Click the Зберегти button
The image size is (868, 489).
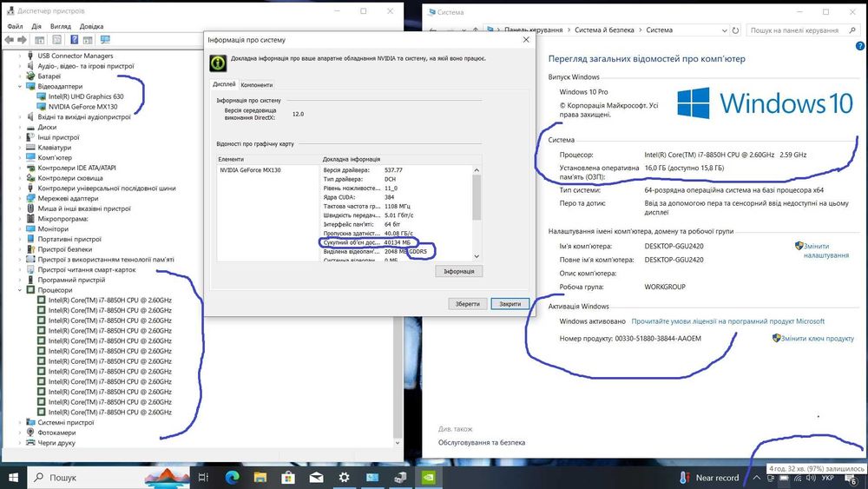click(x=468, y=304)
